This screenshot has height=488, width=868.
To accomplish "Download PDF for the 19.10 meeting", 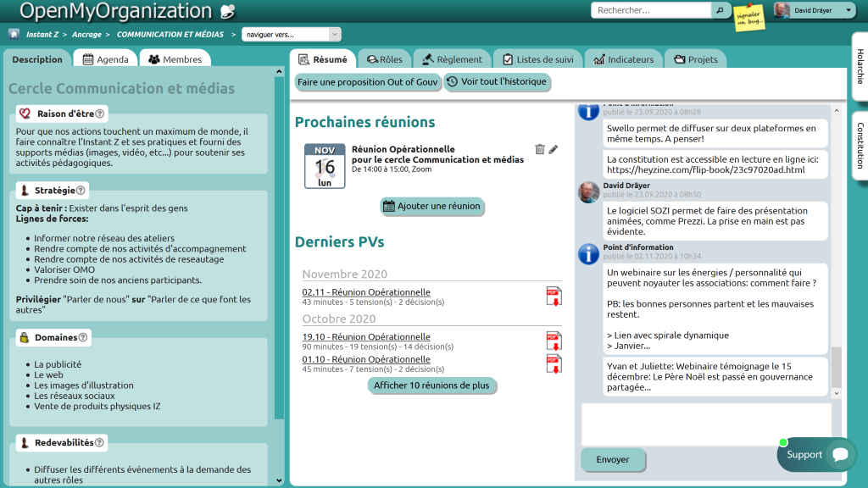I will 554,341.
